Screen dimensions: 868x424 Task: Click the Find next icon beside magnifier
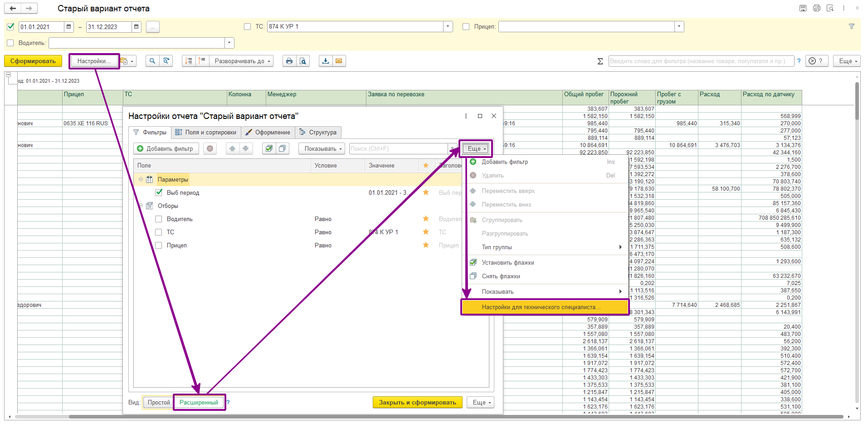coord(166,61)
